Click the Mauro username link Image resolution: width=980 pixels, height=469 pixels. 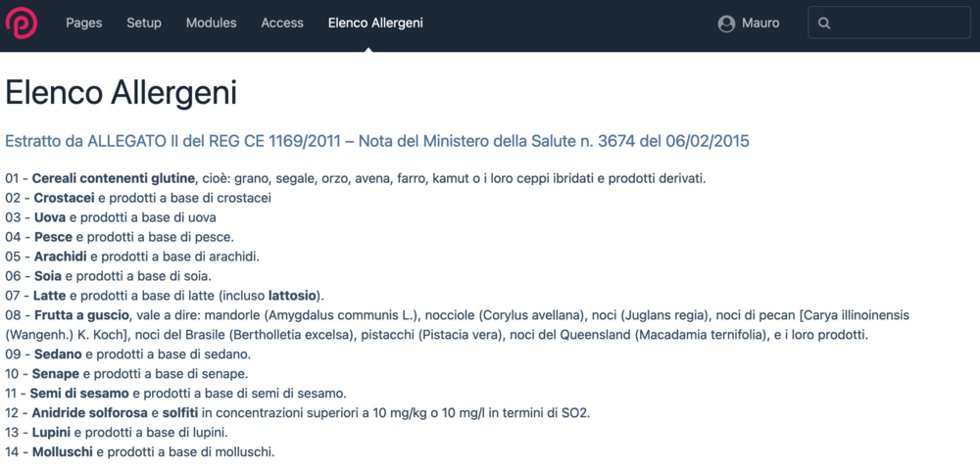pos(761,23)
